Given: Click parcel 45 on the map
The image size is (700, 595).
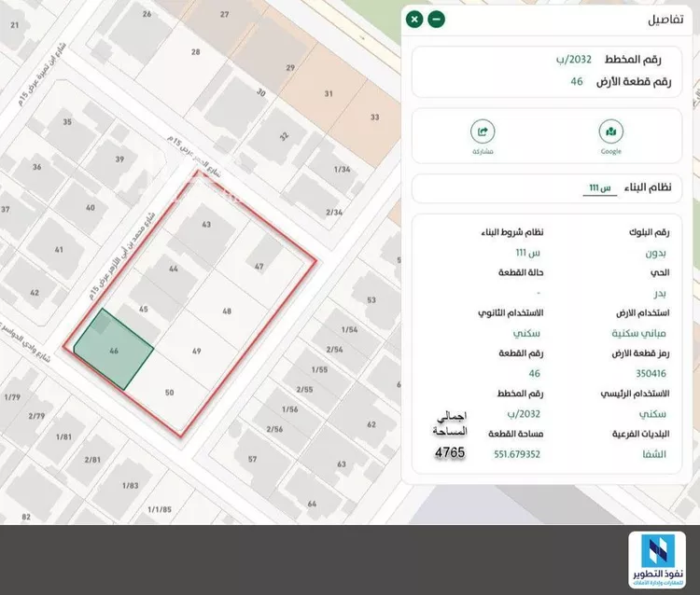Looking at the screenshot, I should click(x=144, y=309).
